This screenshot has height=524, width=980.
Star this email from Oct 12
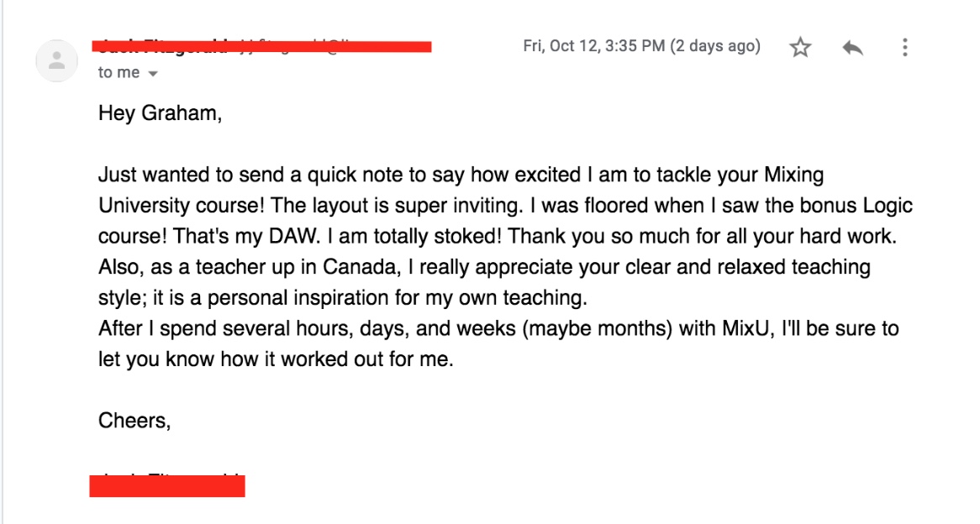(800, 47)
